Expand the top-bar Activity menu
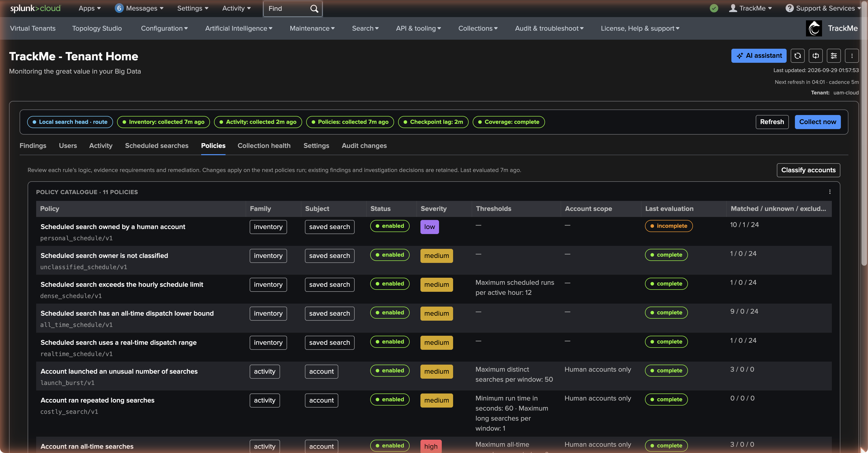The width and height of the screenshot is (868, 453). (x=236, y=9)
